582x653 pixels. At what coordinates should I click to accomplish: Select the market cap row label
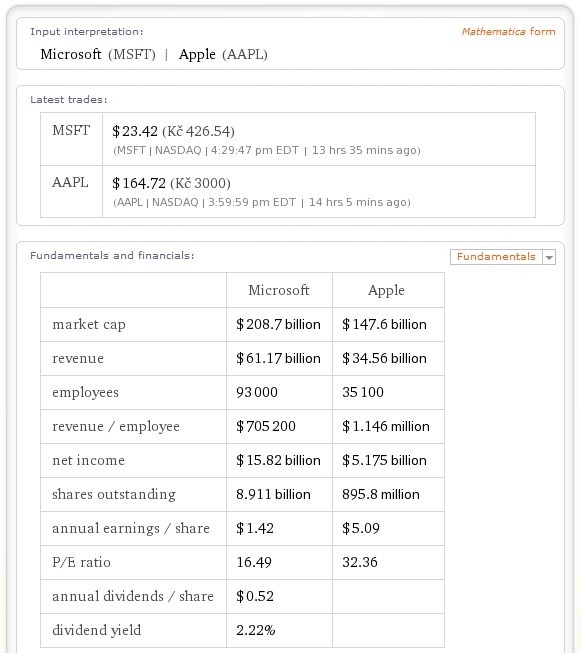tap(89, 324)
